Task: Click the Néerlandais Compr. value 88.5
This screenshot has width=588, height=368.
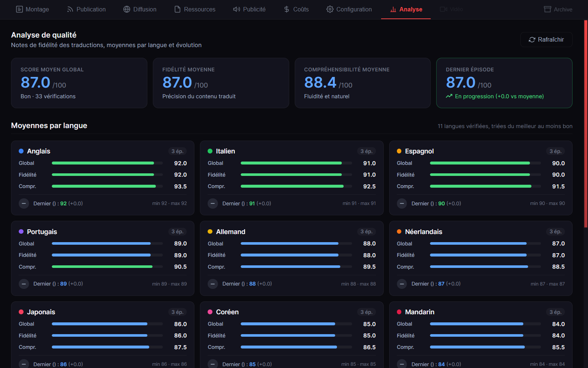Action: tap(559, 267)
